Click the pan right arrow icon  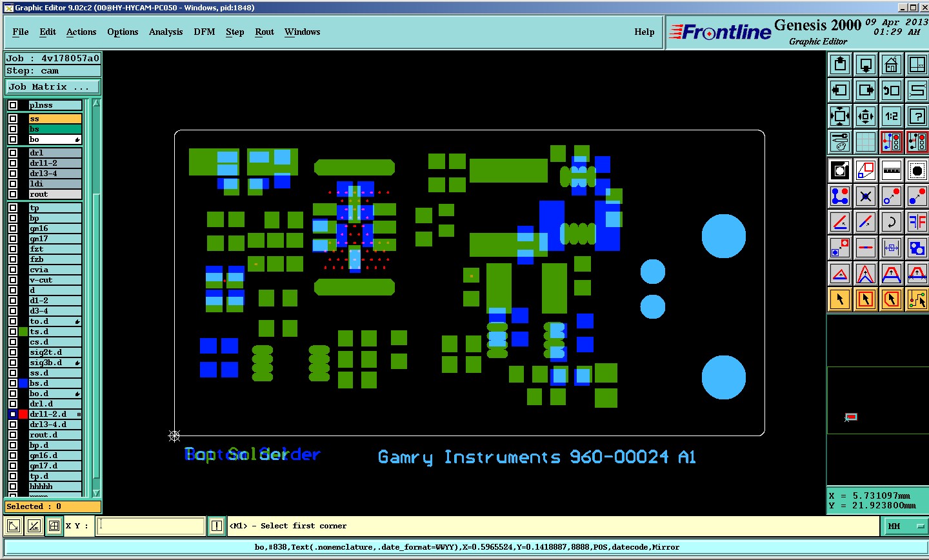point(866,90)
